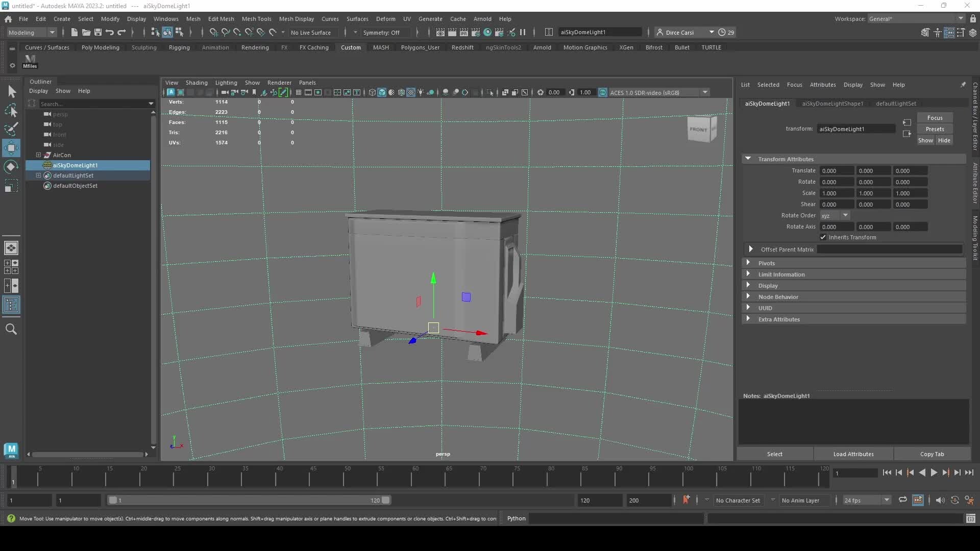Screen dimensions: 980x551
Task: Click the Load Attributes button
Action: (853, 454)
